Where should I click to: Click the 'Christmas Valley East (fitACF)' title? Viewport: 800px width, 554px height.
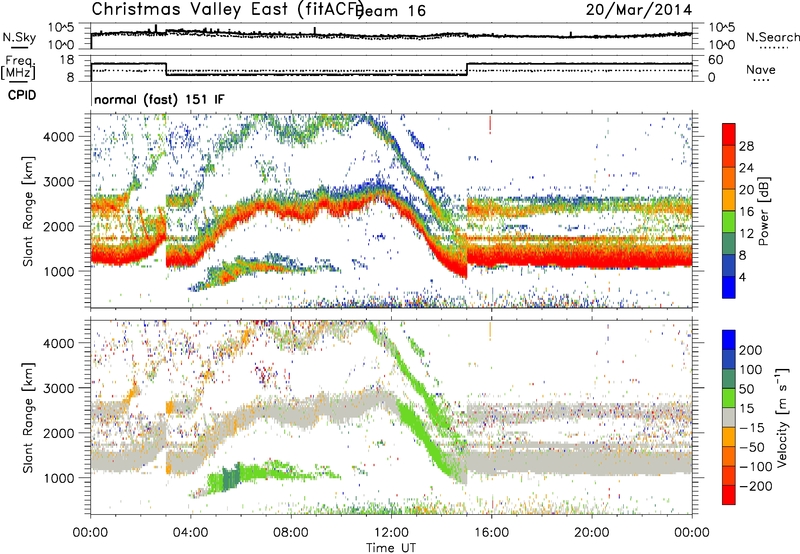coord(228,9)
